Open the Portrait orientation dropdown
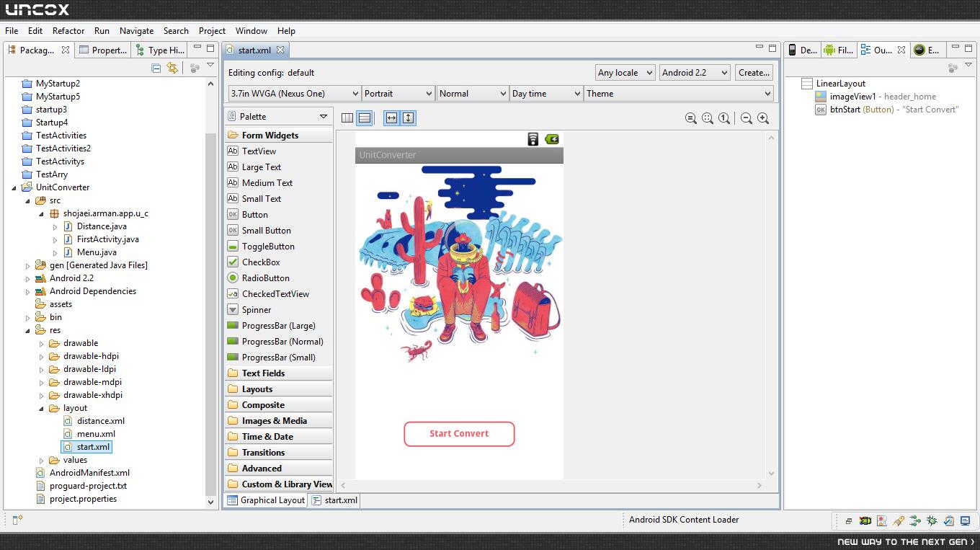This screenshot has height=550, width=980. coord(398,94)
